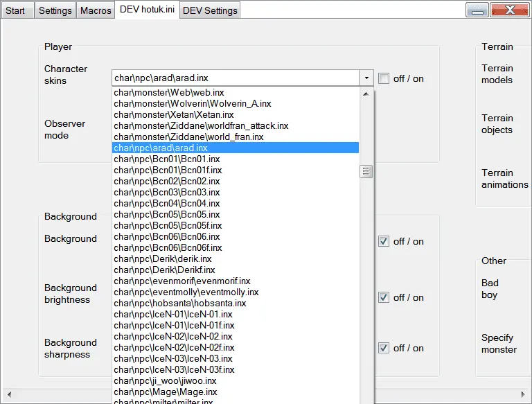Image resolution: width=532 pixels, height=404 pixels.
Task: Choose char\npc\Bcn06\Bcn06f.inx
Action: coord(236,248)
